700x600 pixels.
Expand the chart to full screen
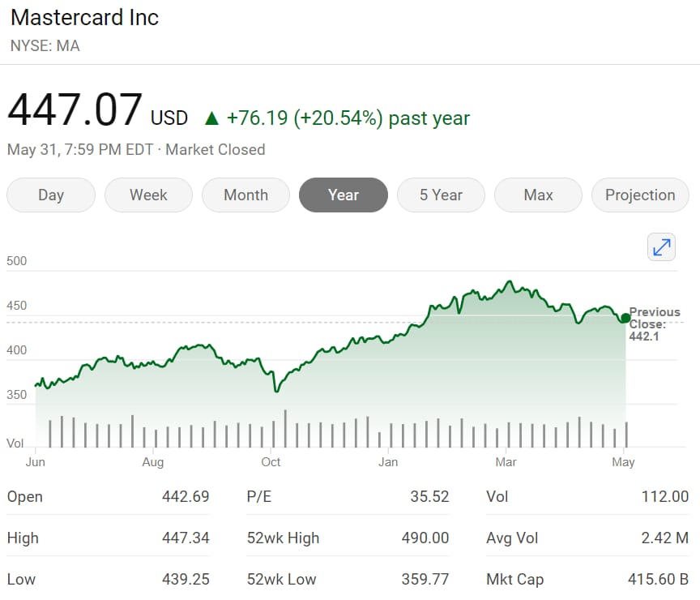click(x=662, y=246)
